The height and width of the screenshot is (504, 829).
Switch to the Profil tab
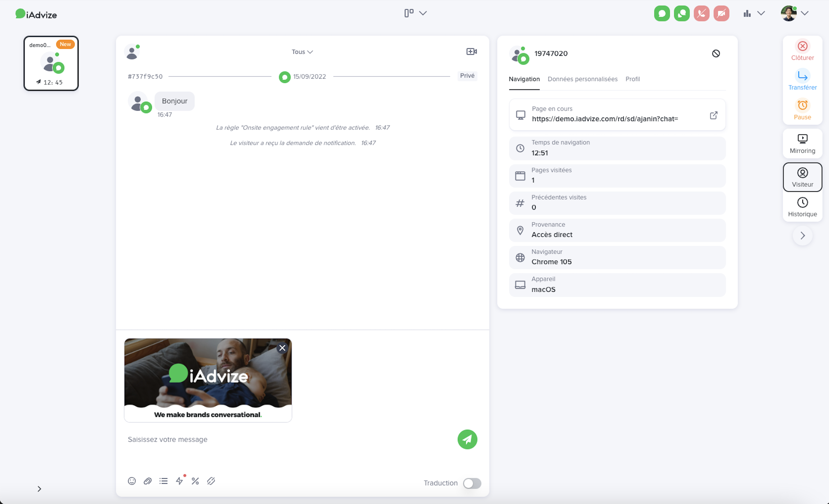[632, 79]
